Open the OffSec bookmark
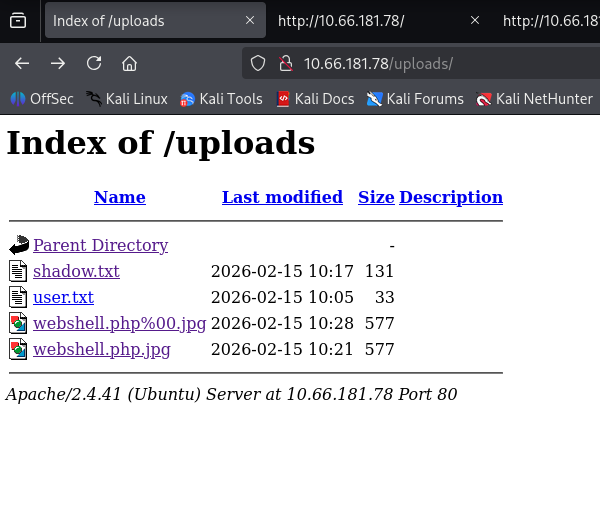 42,99
